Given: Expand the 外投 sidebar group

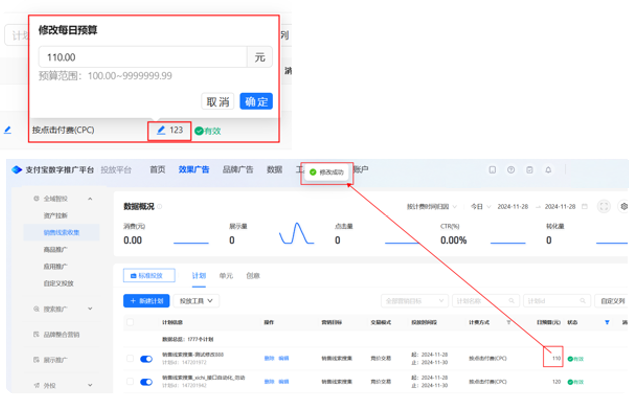Looking at the screenshot, I should [x=90, y=385].
